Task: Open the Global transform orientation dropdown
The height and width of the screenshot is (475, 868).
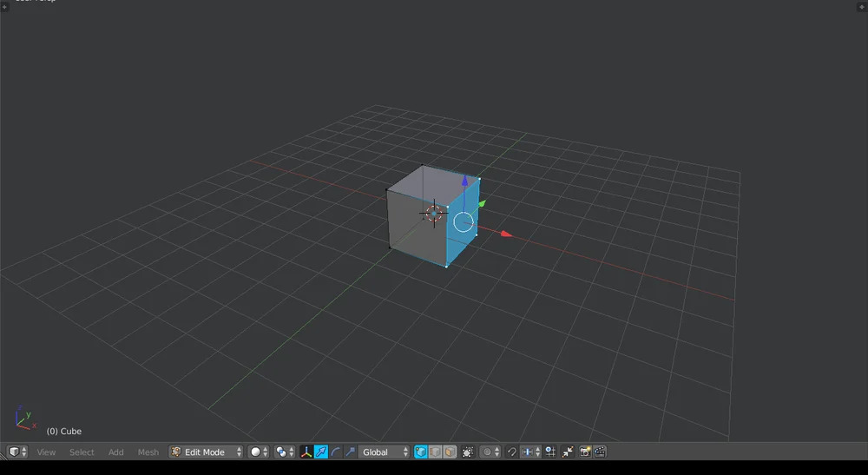Action: pos(385,452)
